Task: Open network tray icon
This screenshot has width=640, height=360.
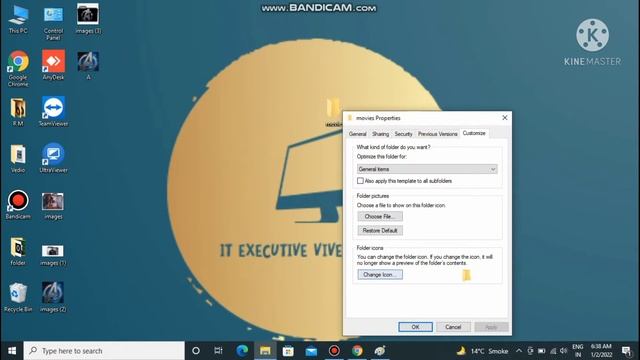Action: tap(553, 351)
